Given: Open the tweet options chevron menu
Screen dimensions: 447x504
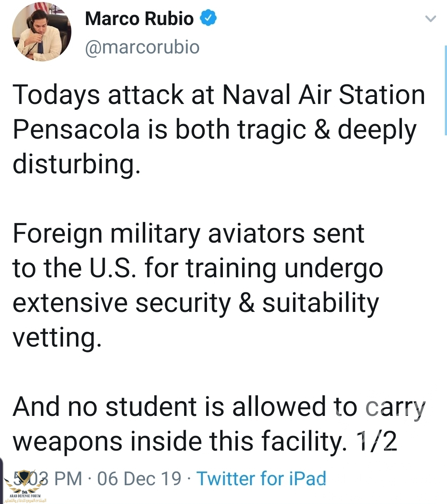Looking at the screenshot, I should (430, 19).
